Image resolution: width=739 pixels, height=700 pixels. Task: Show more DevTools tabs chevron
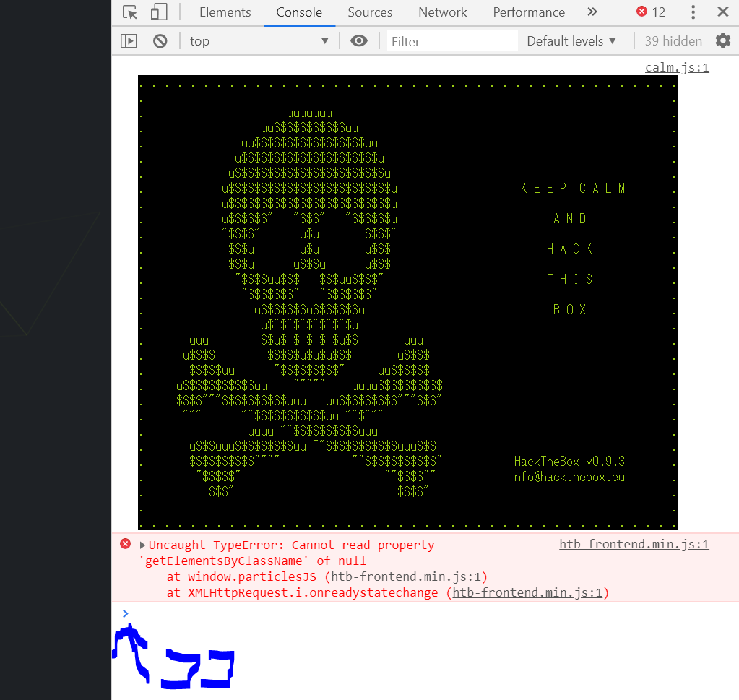tap(592, 12)
